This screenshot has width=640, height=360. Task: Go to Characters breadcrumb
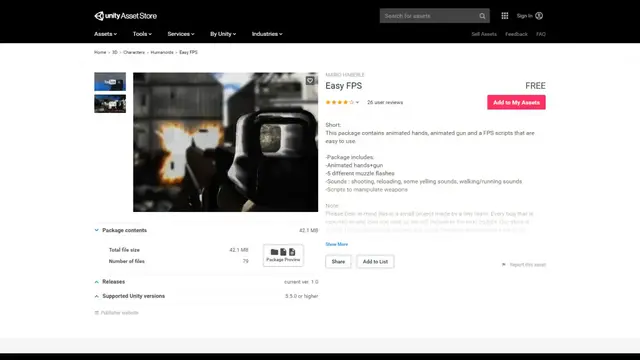click(x=134, y=52)
